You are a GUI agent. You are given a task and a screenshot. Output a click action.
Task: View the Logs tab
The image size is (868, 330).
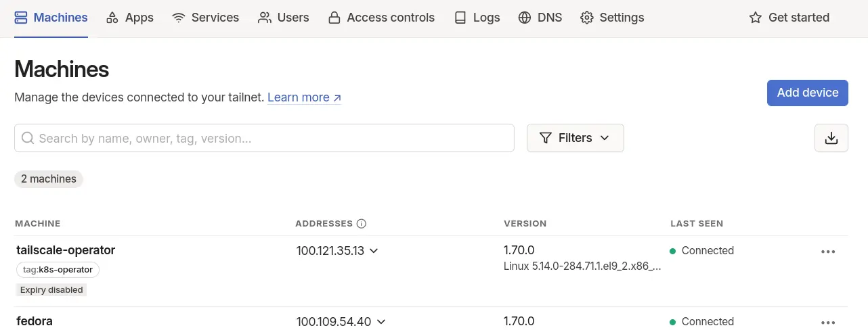click(x=477, y=18)
